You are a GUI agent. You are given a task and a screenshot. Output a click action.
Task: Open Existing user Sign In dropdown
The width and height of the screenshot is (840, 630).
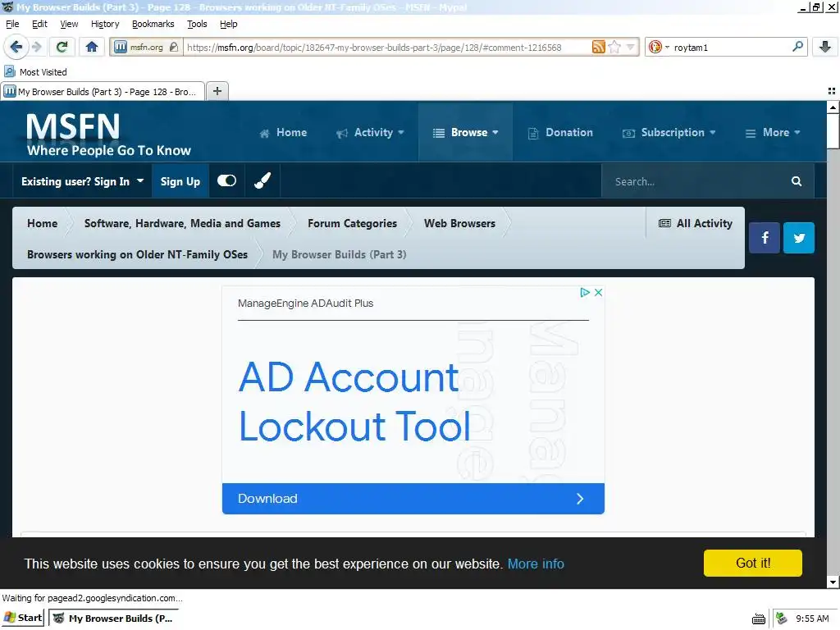pyautogui.click(x=83, y=181)
